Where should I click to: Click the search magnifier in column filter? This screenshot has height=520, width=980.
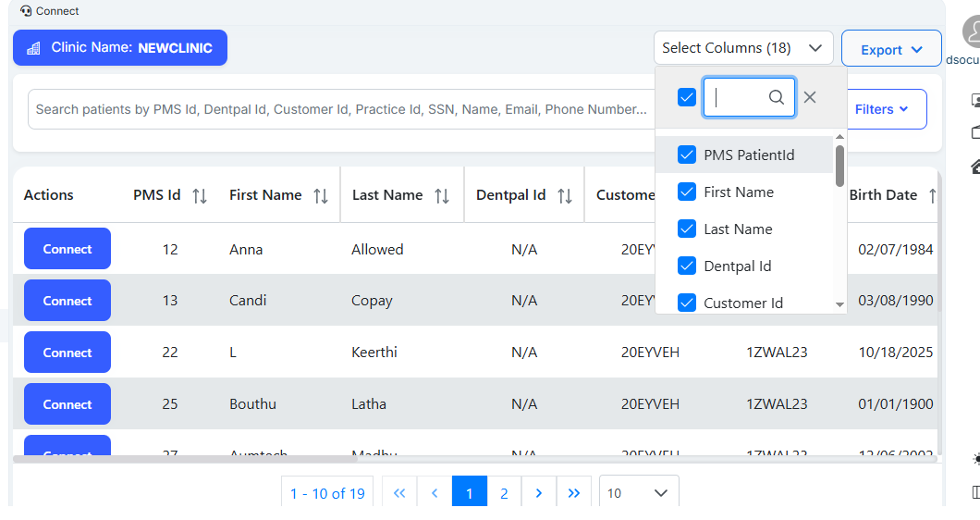777,97
